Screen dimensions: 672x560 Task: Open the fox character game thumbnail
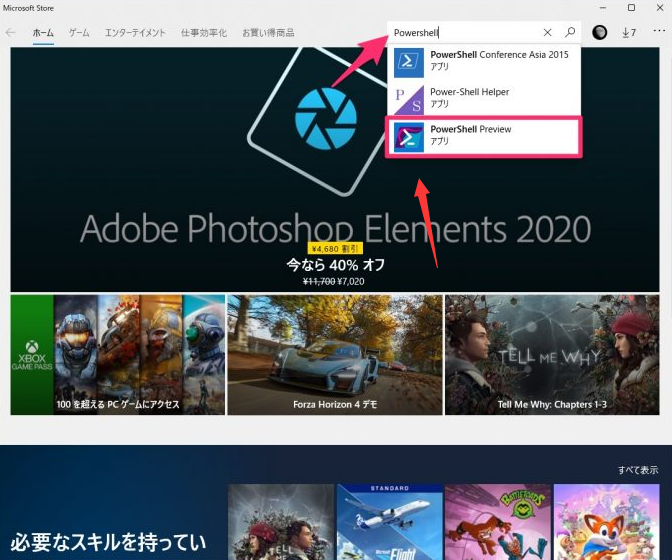[606, 522]
